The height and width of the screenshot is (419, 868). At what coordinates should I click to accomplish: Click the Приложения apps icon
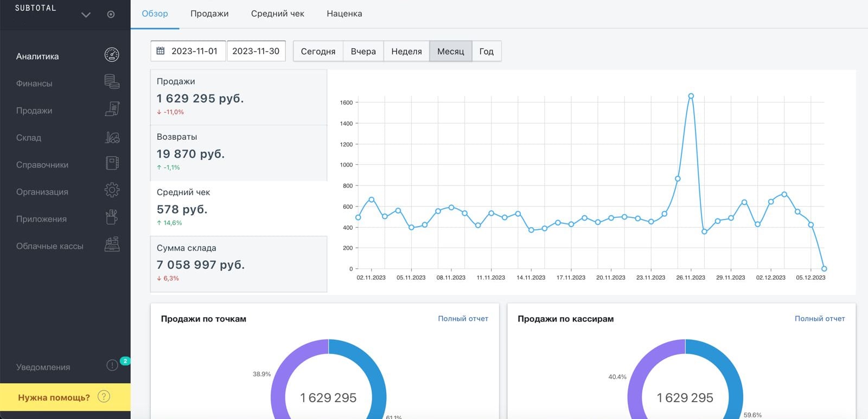(112, 218)
